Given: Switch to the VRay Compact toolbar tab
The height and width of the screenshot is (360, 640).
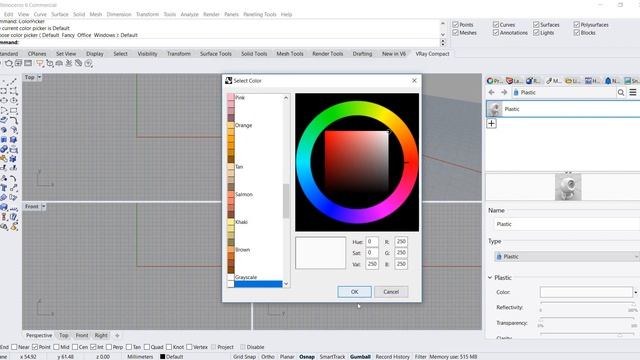Looking at the screenshot, I should pyautogui.click(x=432, y=54).
